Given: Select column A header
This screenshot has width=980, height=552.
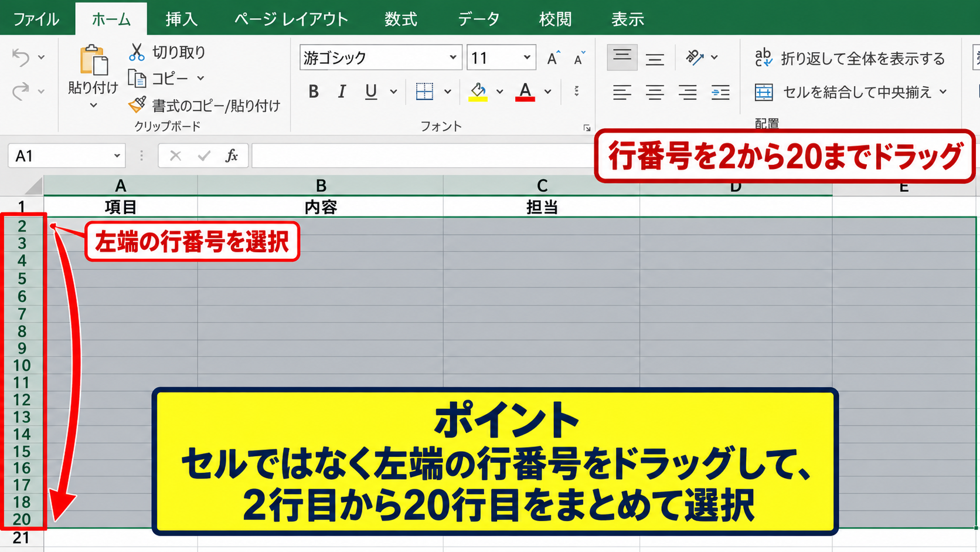Looking at the screenshot, I should [x=121, y=186].
